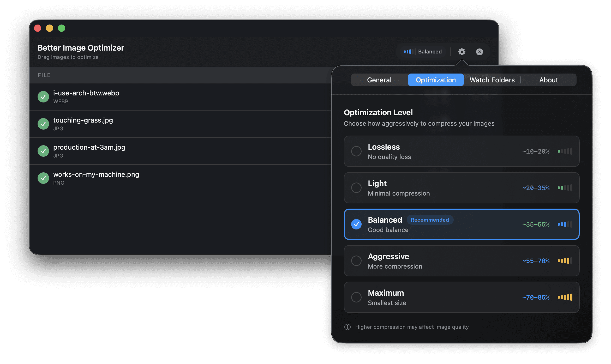Open the Balanced preset selector in the toolbar

tap(423, 52)
